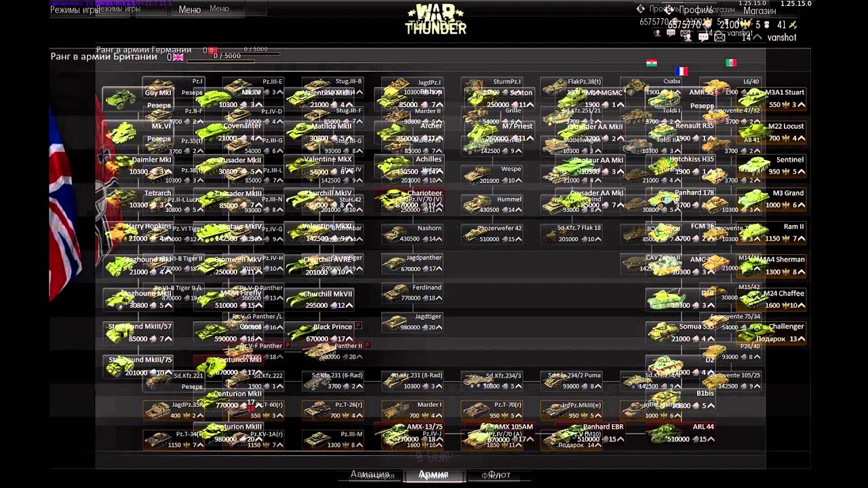Open the Режимы игры menu

pyautogui.click(x=75, y=9)
